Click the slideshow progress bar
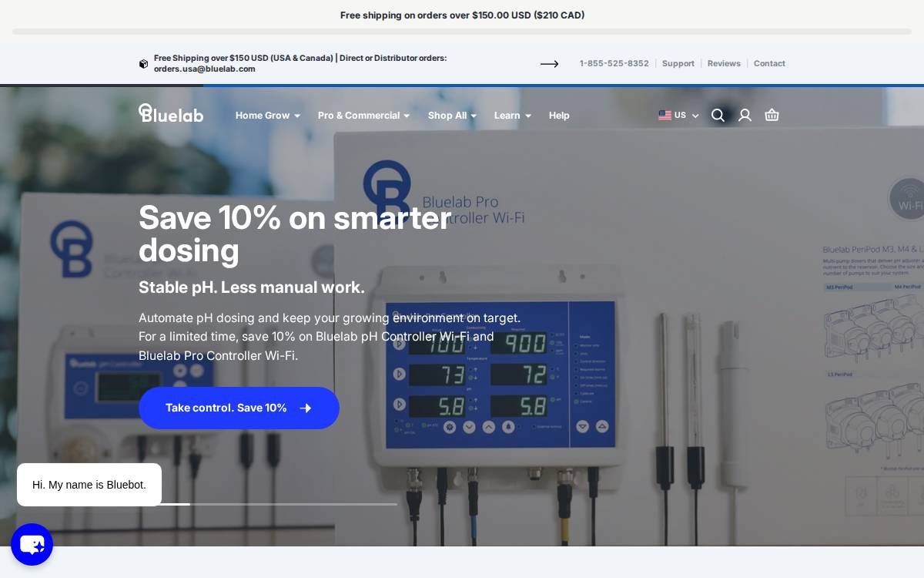The width and height of the screenshot is (924, 578). (268, 504)
